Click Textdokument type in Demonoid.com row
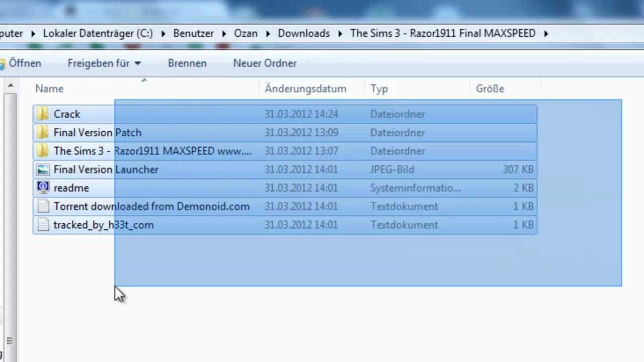The height and width of the screenshot is (362, 644). click(404, 206)
